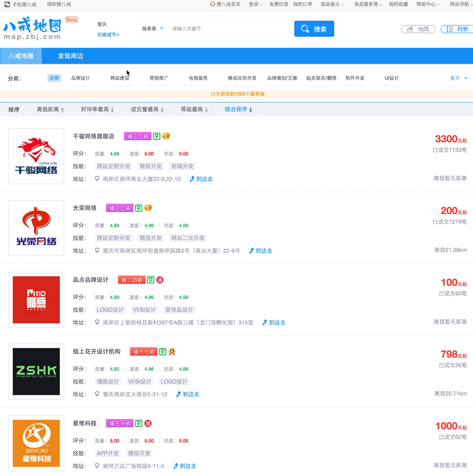The height and width of the screenshot is (476, 473).
Task: Click the 免费注册 link
Action: point(278,4)
